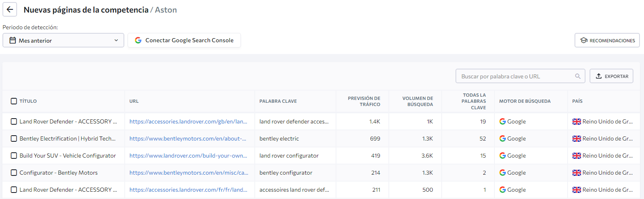
Task: Check the Build Your SUV row
Action: (x=14, y=156)
